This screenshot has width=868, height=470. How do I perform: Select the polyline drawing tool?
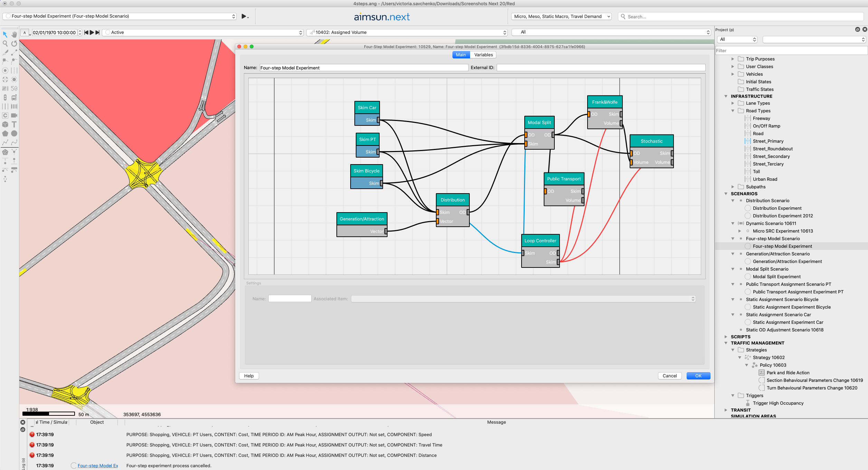pyautogui.click(x=5, y=142)
